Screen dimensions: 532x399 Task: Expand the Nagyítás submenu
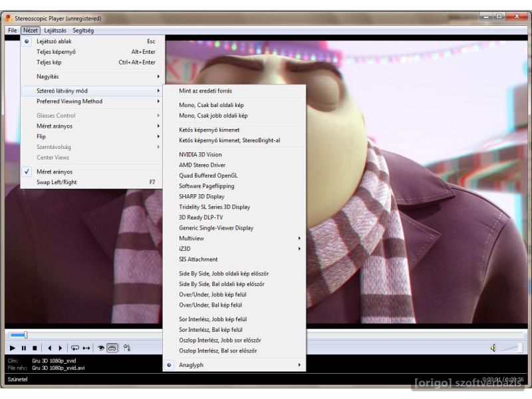tap(92, 76)
